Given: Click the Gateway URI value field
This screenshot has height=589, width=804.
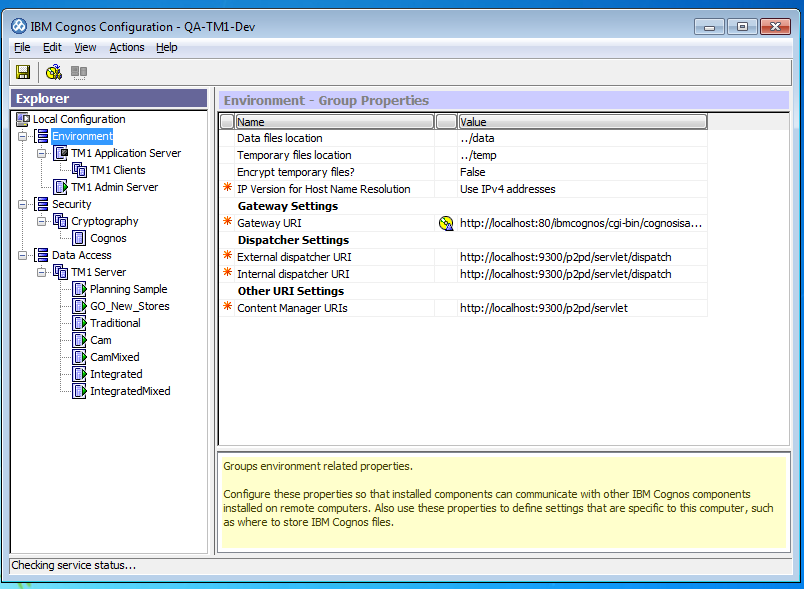Looking at the screenshot, I should [x=582, y=223].
